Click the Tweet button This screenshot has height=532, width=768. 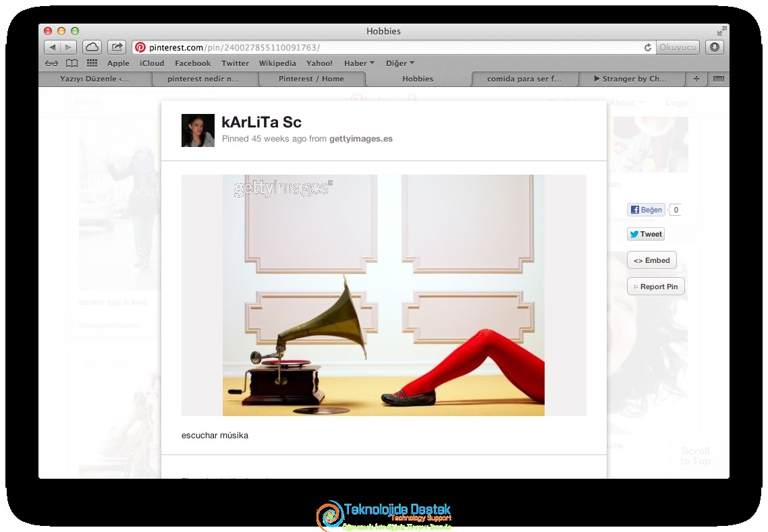pyautogui.click(x=646, y=234)
